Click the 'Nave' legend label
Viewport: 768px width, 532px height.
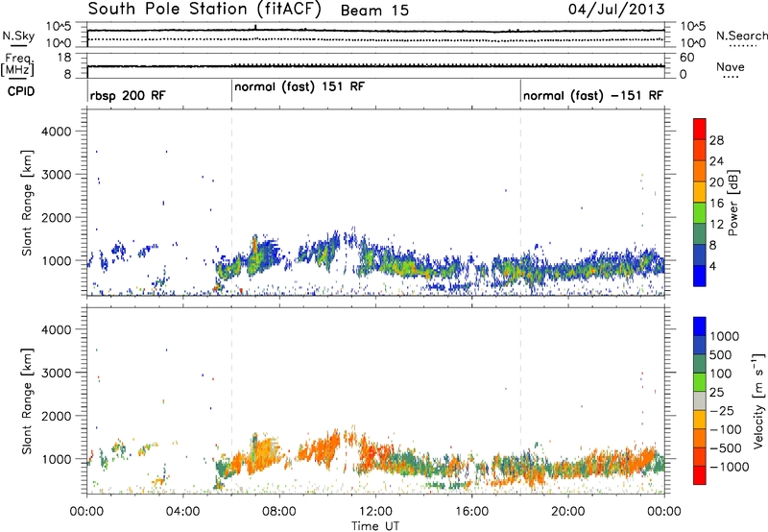point(731,67)
